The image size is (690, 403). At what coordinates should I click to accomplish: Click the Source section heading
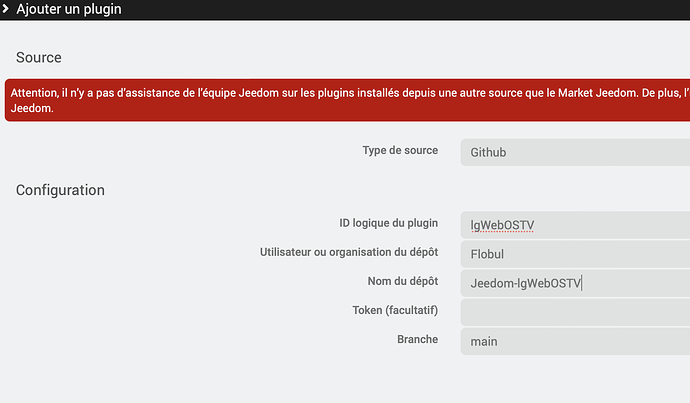pos(39,58)
